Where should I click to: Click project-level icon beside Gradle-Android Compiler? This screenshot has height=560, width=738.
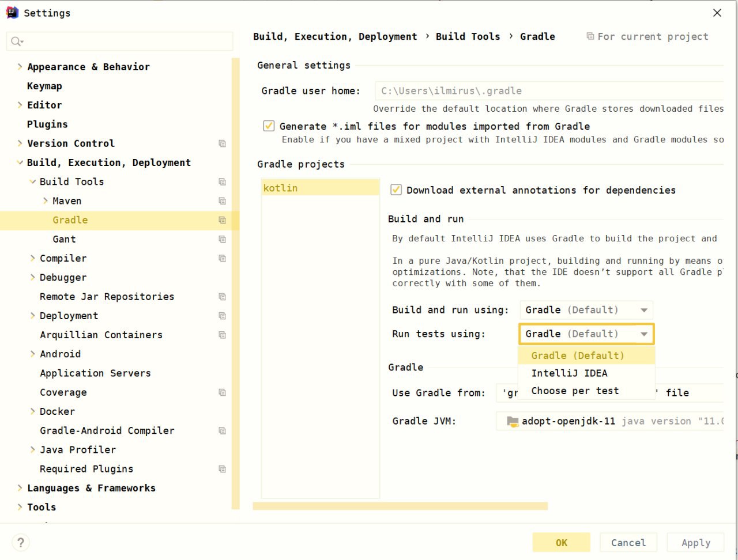222,430
